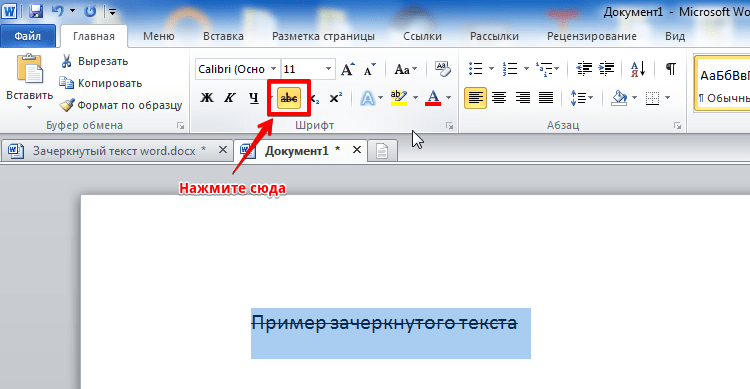Screen dimensions: 750x389
Task: Open the Меню tab
Action: (x=158, y=36)
